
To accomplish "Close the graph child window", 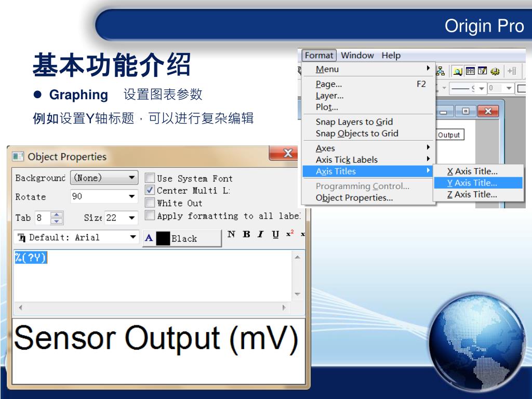I will 488,111.
